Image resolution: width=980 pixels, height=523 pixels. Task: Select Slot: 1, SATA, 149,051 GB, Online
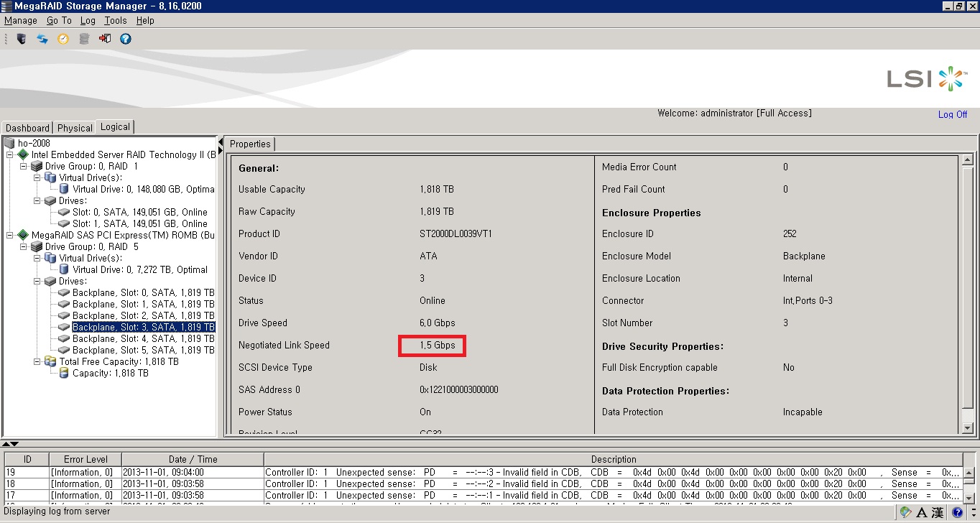[139, 223]
